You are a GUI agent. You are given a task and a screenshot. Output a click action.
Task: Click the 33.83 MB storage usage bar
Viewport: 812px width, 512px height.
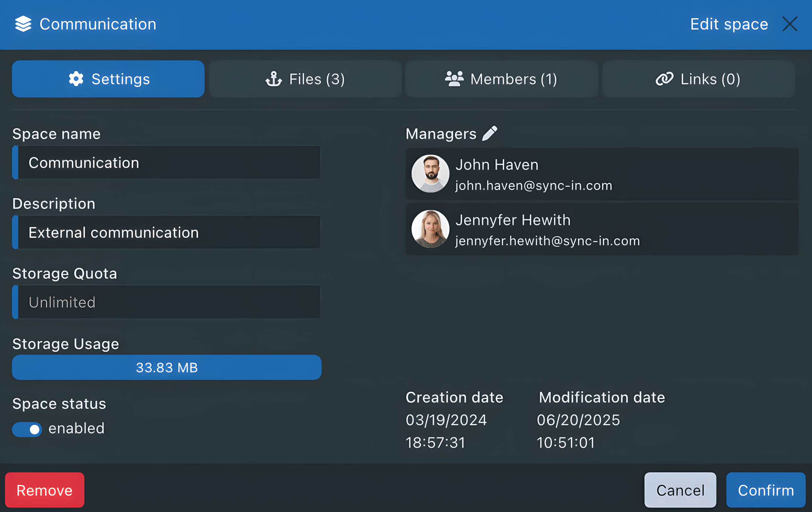click(x=166, y=367)
